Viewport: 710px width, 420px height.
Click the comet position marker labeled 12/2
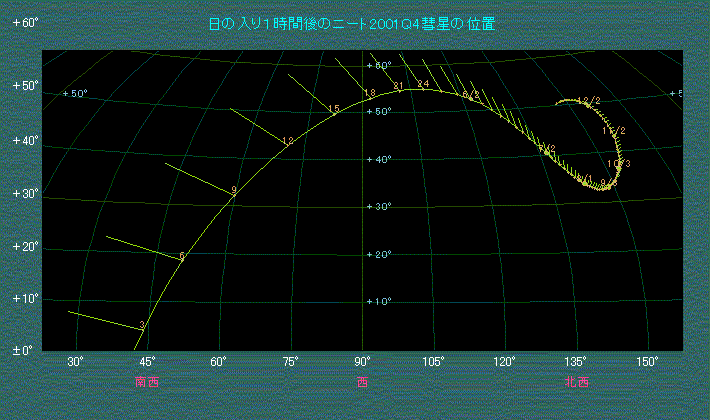[589, 102]
